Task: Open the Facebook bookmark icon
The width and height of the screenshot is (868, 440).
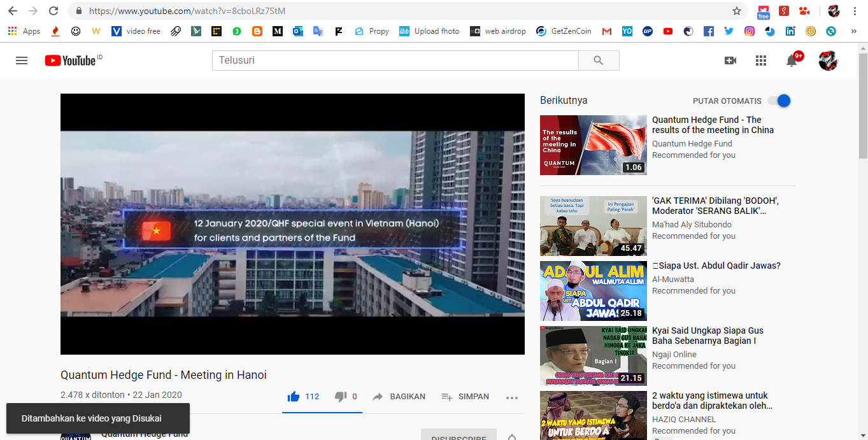Action: point(708,31)
